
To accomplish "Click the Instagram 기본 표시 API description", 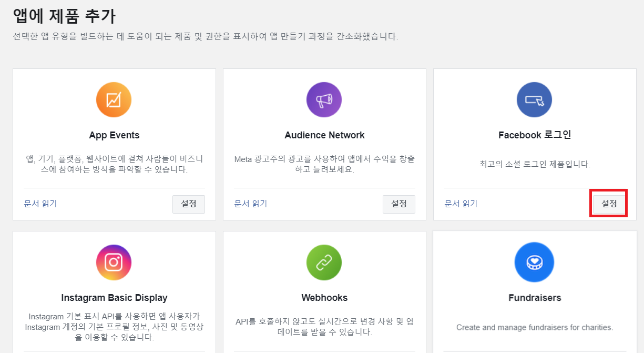I will click(114, 327).
